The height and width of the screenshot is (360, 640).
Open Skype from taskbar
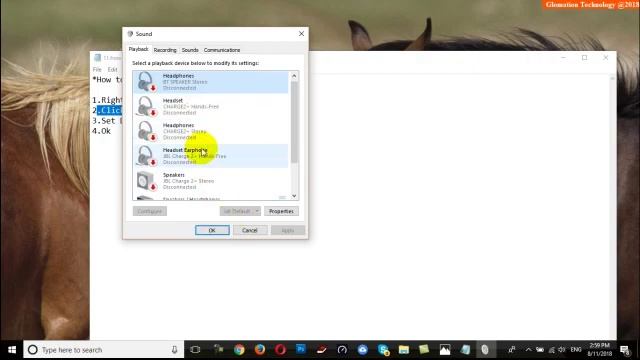(x=383, y=350)
